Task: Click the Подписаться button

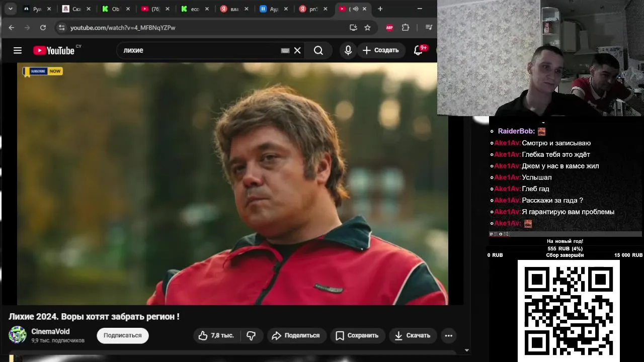Action: pyautogui.click(x=123, y=335)
